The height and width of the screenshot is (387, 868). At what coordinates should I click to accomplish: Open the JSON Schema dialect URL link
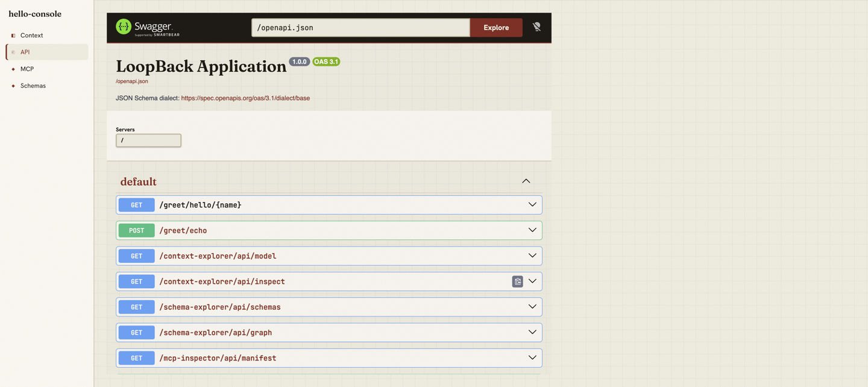pyautogui.click(x=245, y=98)
